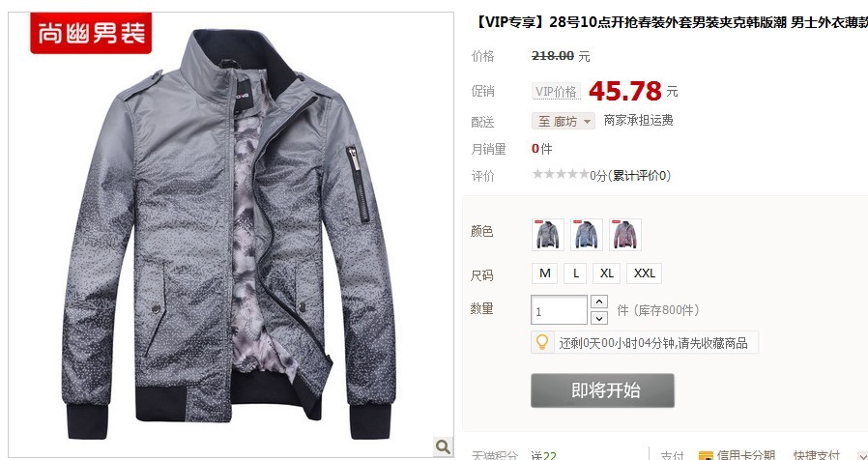Click the lightbulb reminder icon
The image size is (868, 460).
click(542, 342)
